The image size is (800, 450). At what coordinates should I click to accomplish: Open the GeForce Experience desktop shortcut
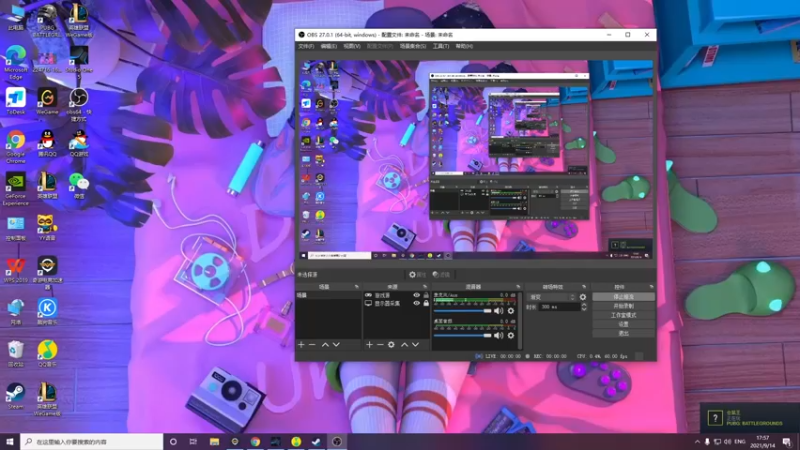coord(16,189)
